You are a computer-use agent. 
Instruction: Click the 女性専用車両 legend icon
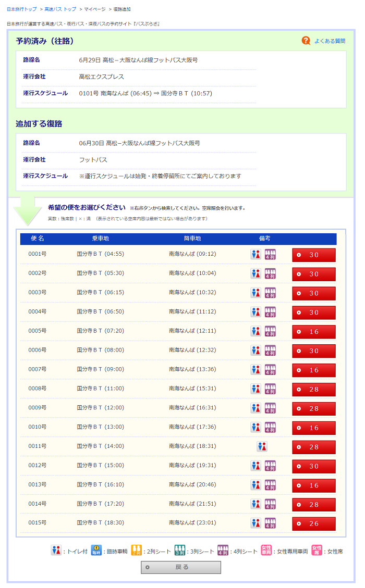click(266, 550)
